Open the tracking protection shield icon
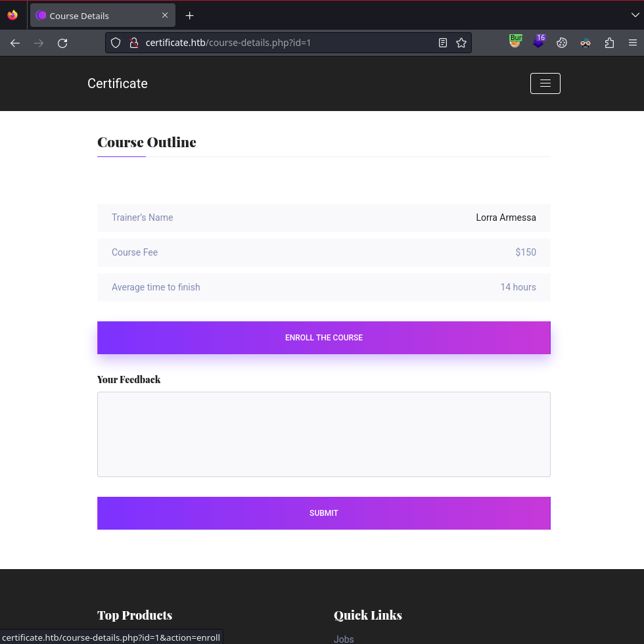The height and width of the screenshot is (644, 644). click(x=116, y=43)
